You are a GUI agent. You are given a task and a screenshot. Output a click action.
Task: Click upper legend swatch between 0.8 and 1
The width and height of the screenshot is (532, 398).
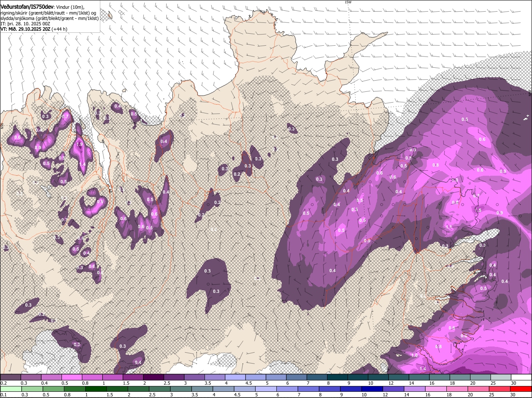pos(92,377)
